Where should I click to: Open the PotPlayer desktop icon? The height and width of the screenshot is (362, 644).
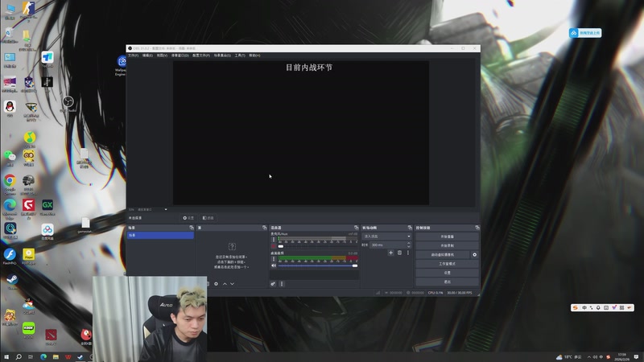point(28,256)
